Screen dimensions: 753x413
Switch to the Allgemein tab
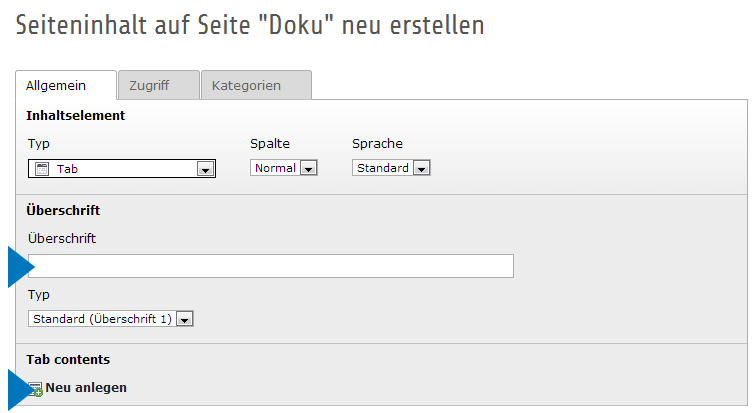[x=56, y=86]
